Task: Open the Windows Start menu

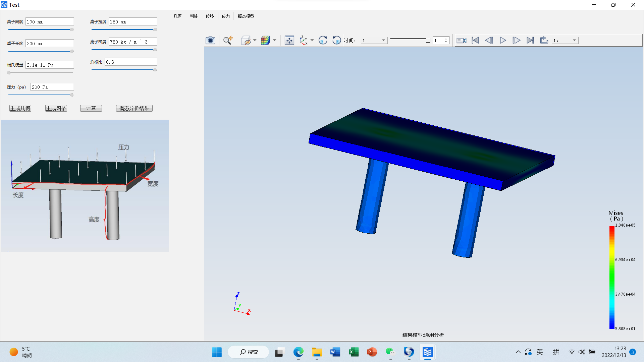Action: coord(217,352)
